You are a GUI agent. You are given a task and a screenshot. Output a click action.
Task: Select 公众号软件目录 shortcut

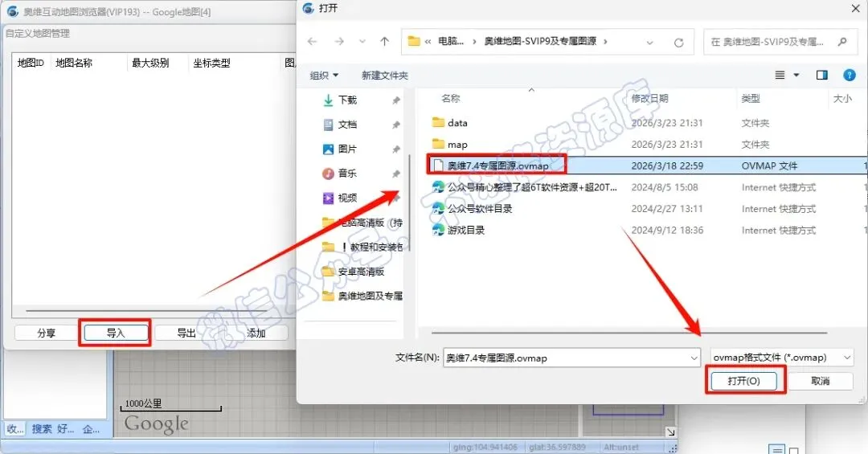[x=479, y=209]
